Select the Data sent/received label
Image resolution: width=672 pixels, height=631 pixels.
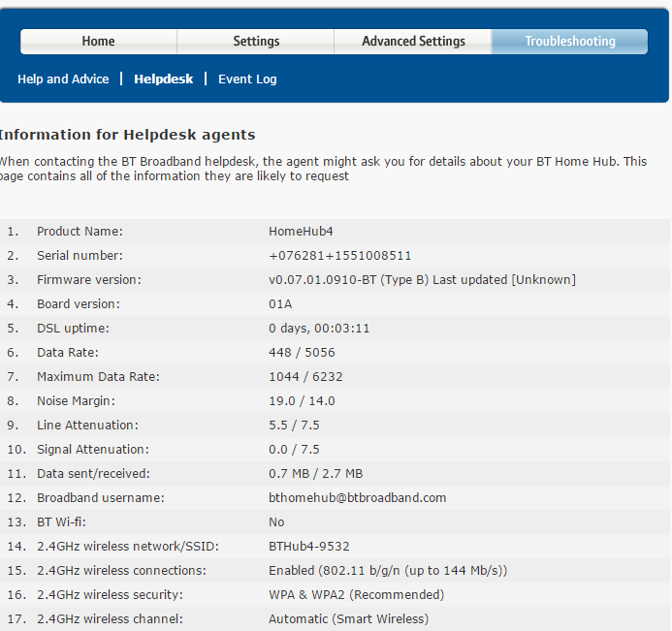93,473
